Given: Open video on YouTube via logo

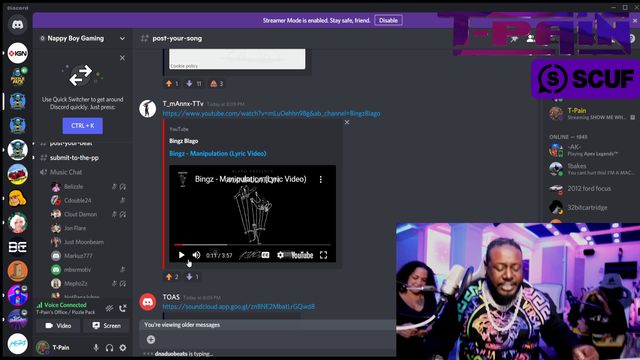Looking at the screenshot, I should point(302,255).
